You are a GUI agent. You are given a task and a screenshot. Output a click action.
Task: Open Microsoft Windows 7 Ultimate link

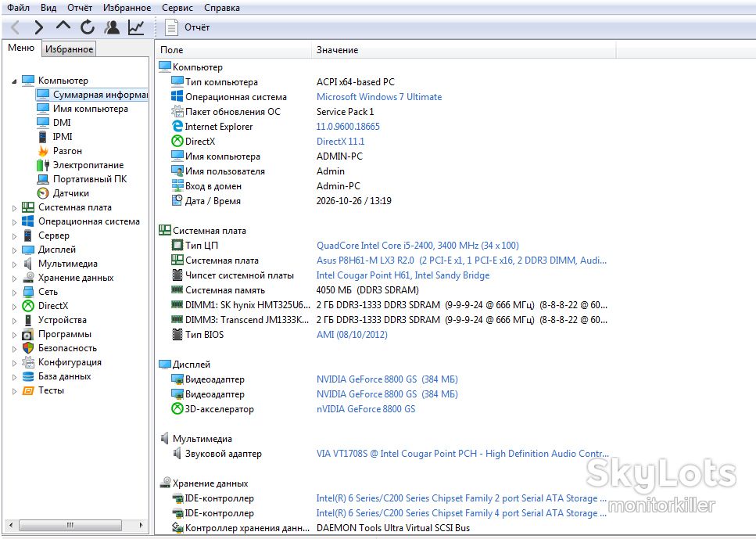(379, 97)
